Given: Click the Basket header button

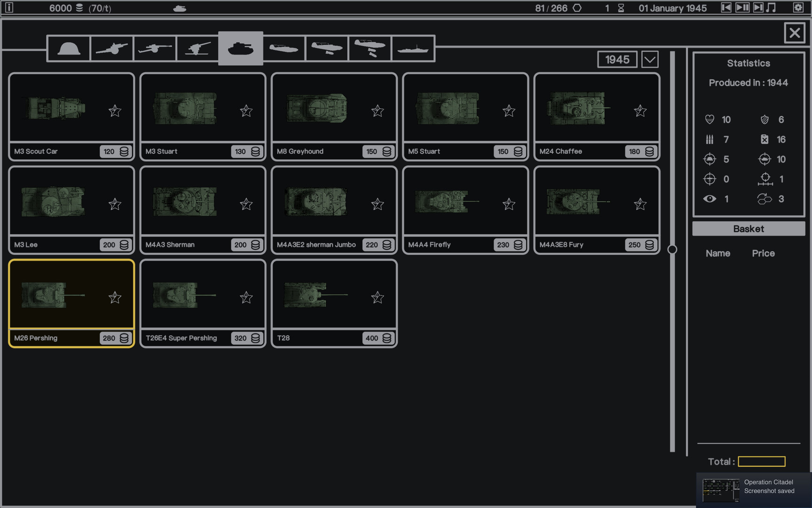Looking at the screenshot, I should [748, 229].
